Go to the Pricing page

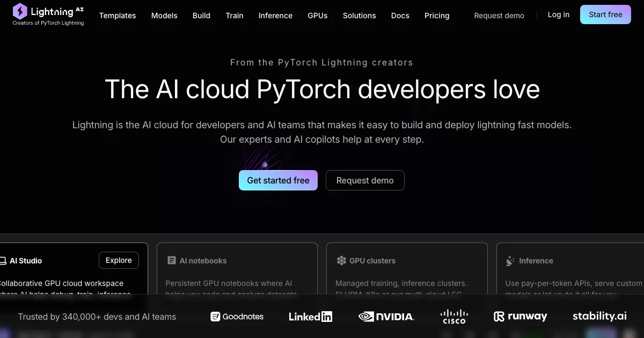(437, 16)
